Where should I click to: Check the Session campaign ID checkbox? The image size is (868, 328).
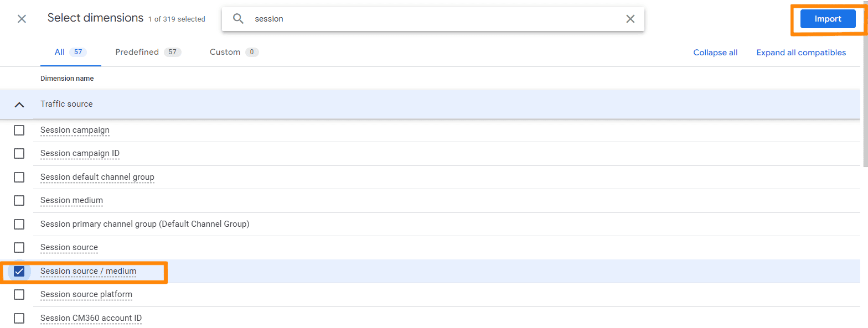pyautogui.click(x=19, y=153)
